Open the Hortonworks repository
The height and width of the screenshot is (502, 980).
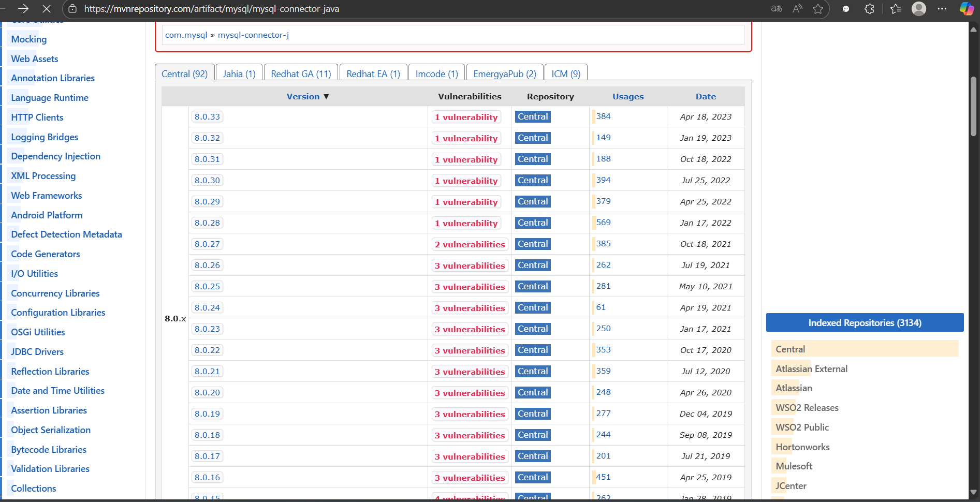802,447
